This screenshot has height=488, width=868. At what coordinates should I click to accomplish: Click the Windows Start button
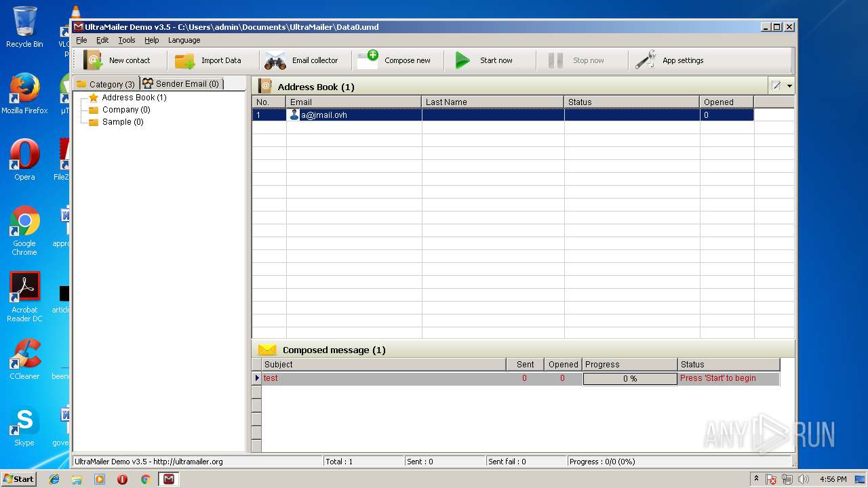(18, 479)
